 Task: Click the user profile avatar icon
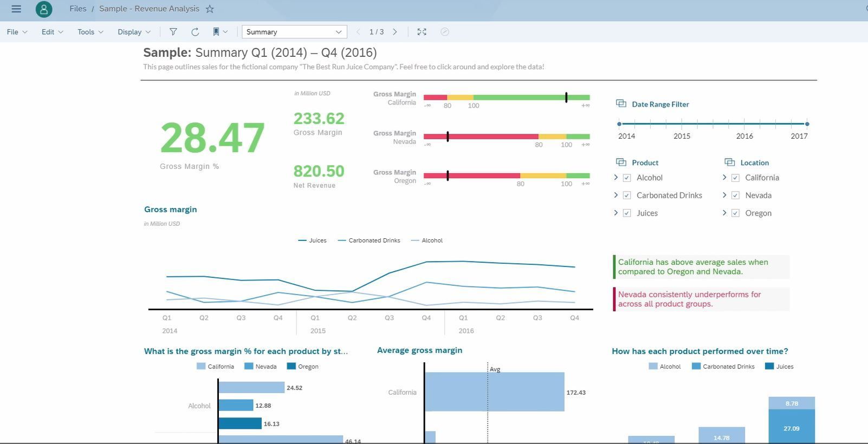point(44,9)
